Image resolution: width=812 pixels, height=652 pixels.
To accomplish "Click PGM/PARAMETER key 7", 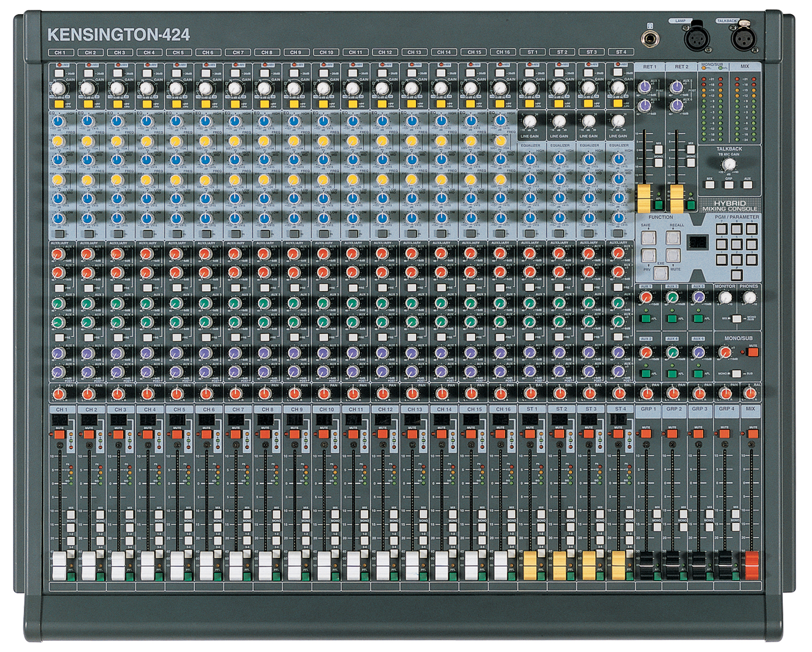I will [x=722, y=229].
